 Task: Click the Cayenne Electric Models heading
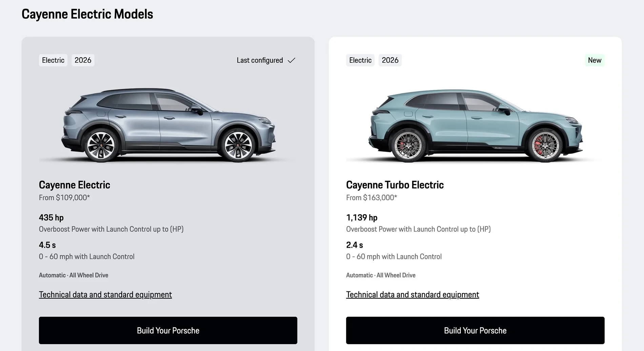point(87,14)
